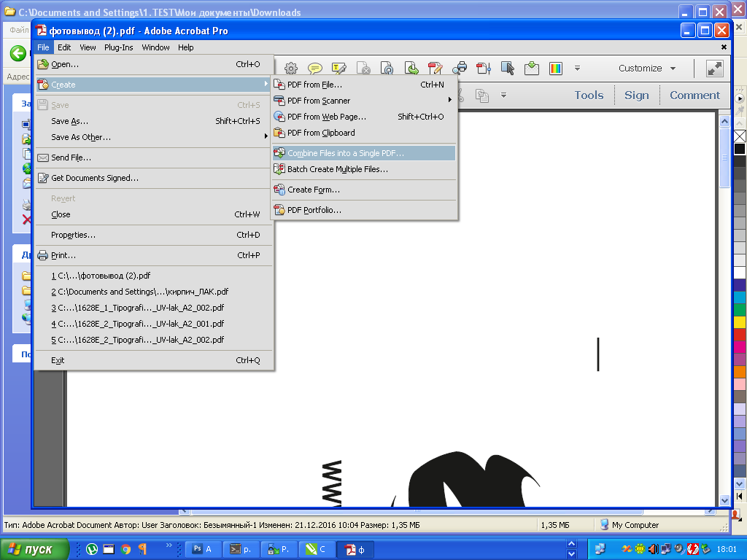Select the Highlight Text tool icon
Image resolution: width=747 pixels, height=560 pixels.
(338, 69)
